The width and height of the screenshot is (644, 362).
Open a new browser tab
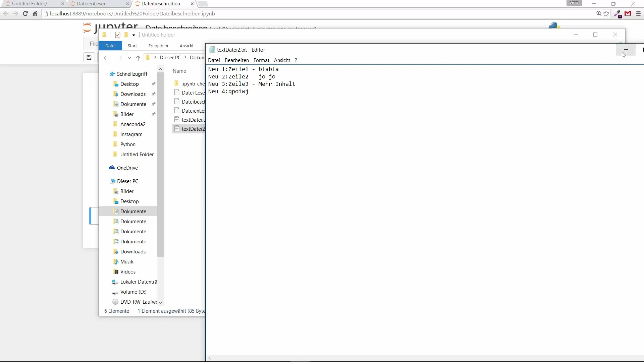coord(203,4)
